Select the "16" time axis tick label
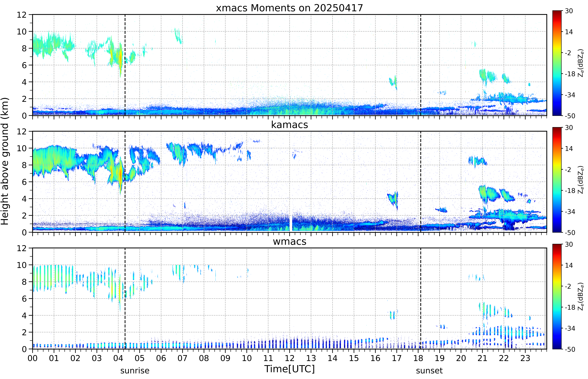Viewport: 588px width, 379px height. (x=375, y=358)
